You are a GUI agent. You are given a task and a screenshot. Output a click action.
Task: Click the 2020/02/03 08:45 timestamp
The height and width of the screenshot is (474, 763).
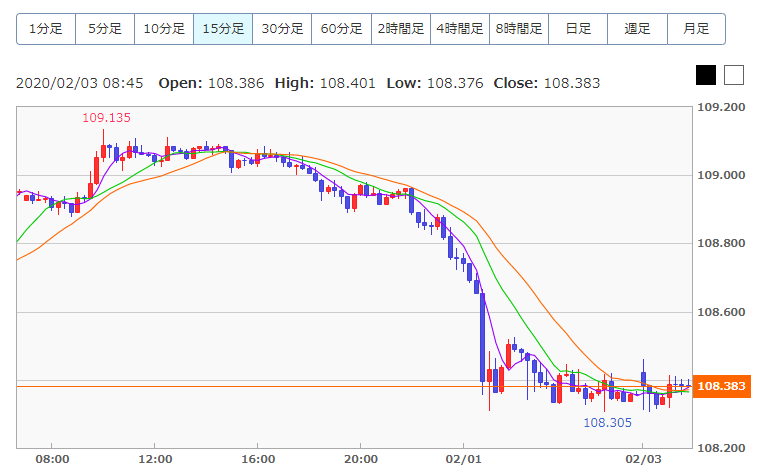tap(80, 83)
